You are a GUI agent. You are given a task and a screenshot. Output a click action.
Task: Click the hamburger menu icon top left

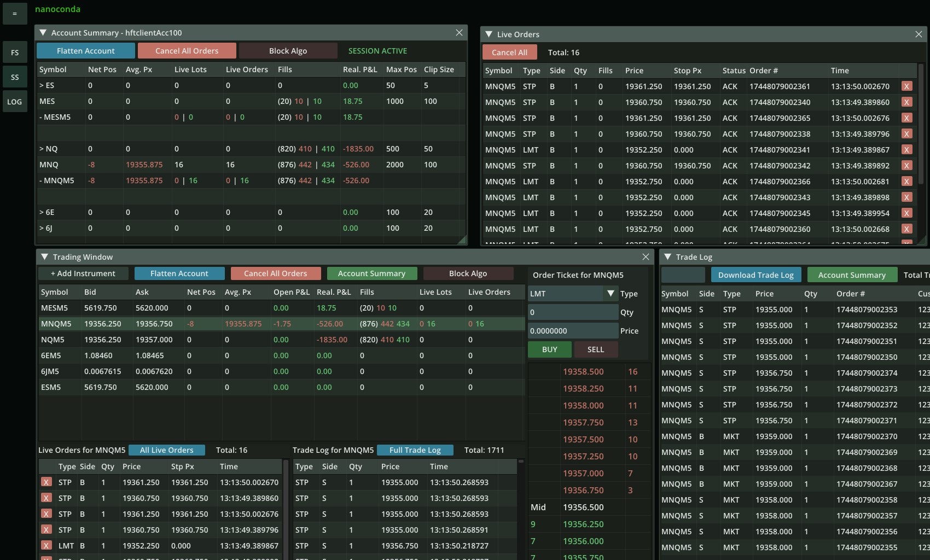pos(14,14)
